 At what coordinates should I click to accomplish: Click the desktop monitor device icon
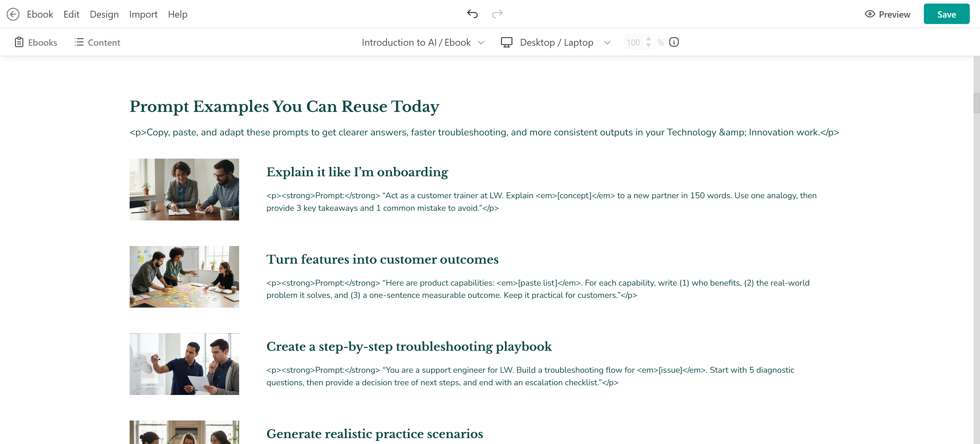click(506, 42)
